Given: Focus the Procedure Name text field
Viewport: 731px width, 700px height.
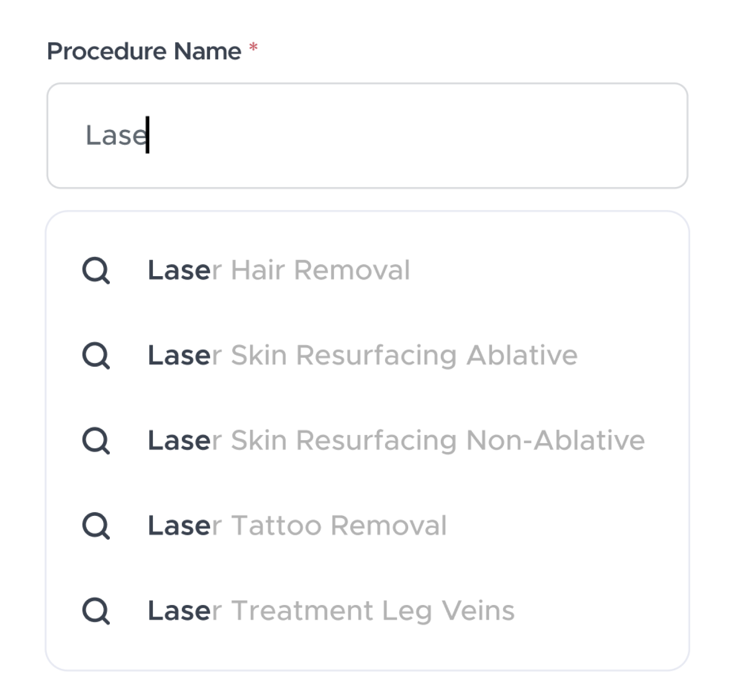Looking at the screenshot, I should (x=408, y=136).
